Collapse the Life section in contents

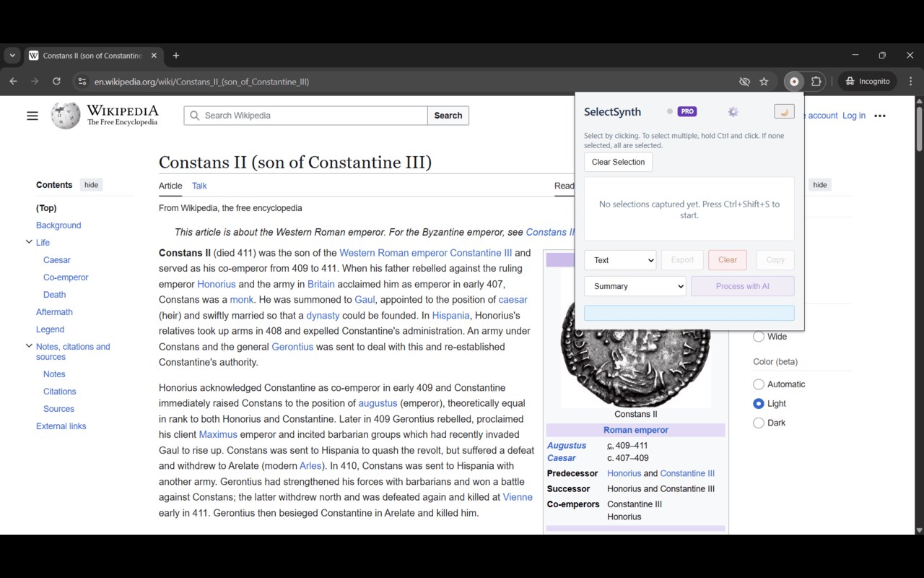[29, 243]
